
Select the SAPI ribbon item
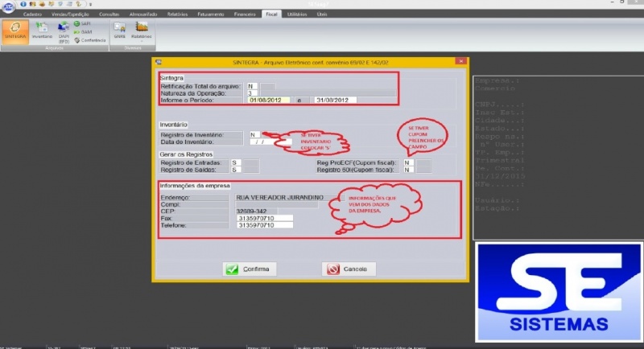[84, 24]
